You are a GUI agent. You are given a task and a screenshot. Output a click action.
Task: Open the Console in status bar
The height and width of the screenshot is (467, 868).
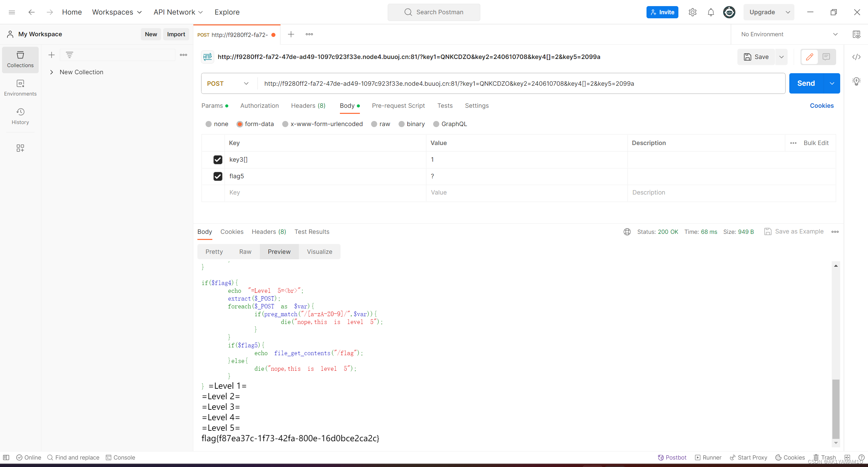[120, 457]
